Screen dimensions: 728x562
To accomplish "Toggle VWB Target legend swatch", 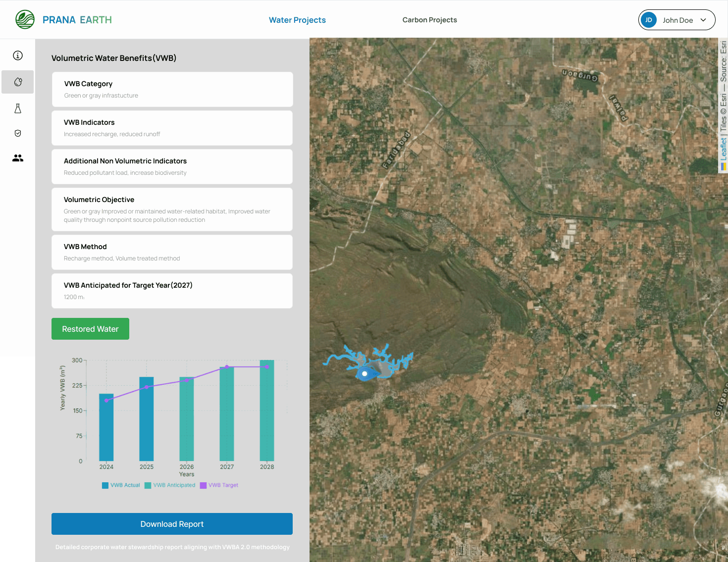I will click(x=203, y=485).
